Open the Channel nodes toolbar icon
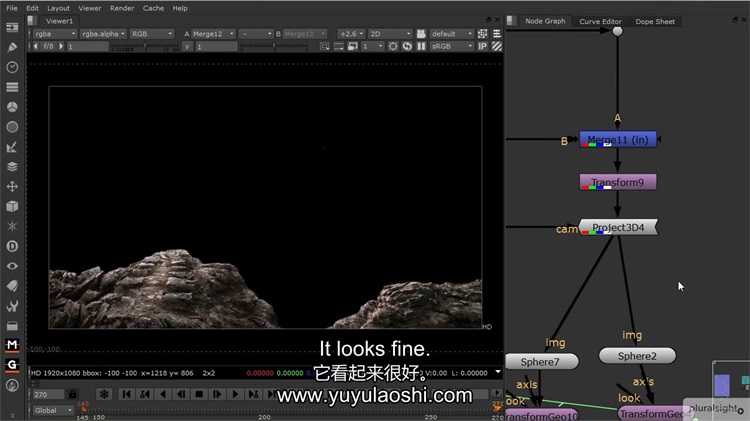This screenshot has height=421, width=750. pos(12,87)
